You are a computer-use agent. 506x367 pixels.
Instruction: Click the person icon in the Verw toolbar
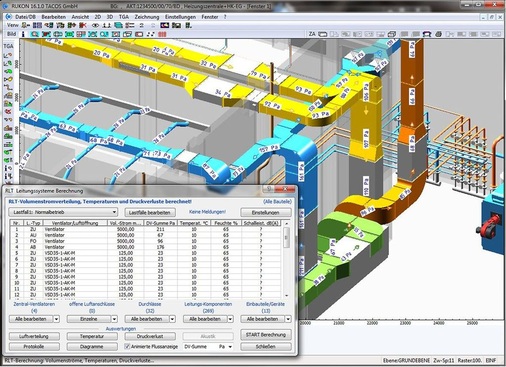(x=26, y=25)
